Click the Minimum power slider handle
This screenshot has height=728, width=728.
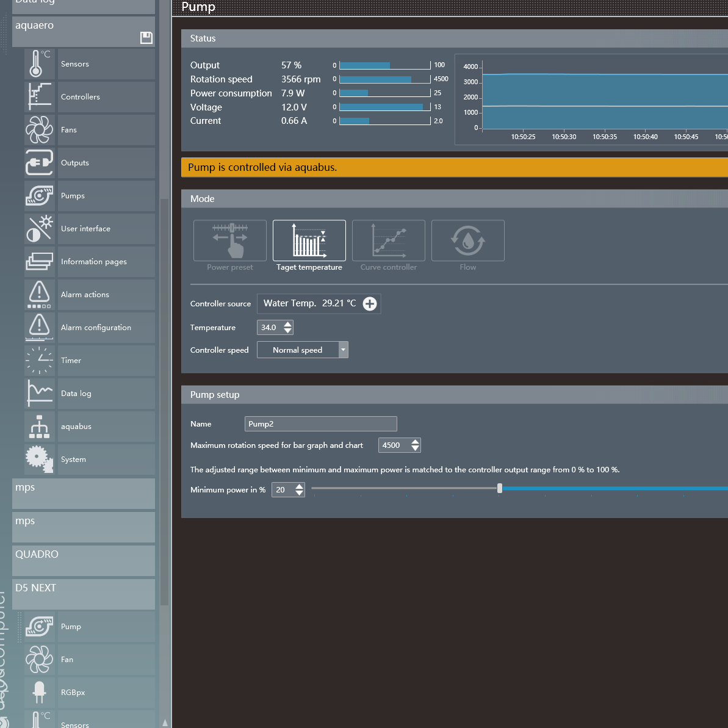500,488
